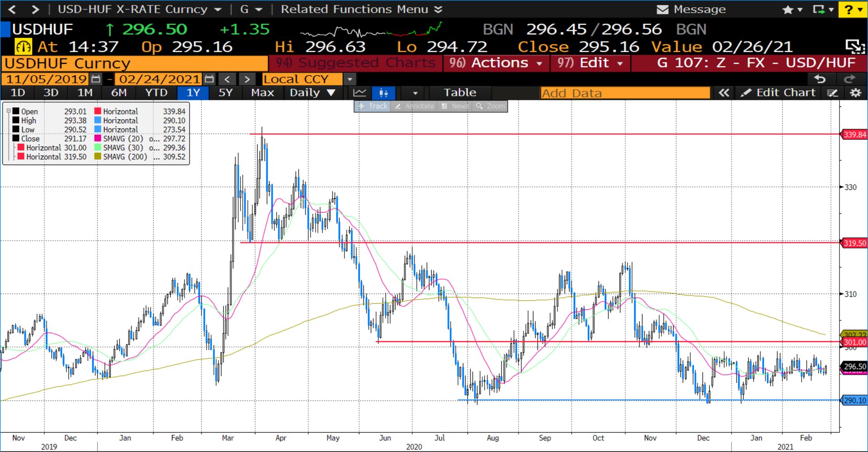Click the SMAVG (20) magenta swatch
868x452 pixels.
98,138
